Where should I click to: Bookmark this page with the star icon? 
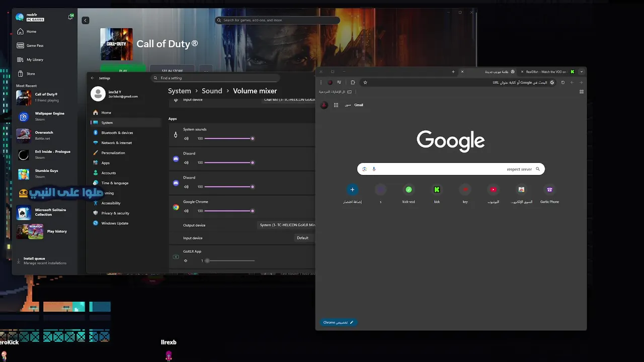(x=365, y=82)
